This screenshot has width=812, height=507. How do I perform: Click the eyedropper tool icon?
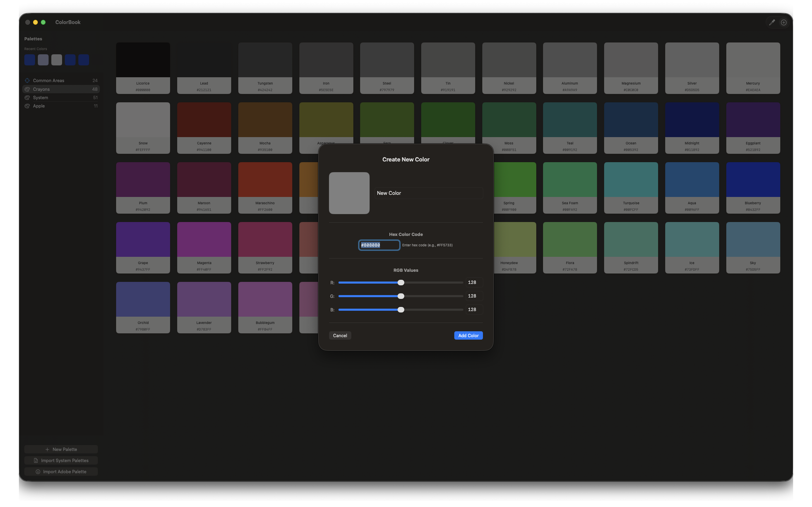point(772,23)
